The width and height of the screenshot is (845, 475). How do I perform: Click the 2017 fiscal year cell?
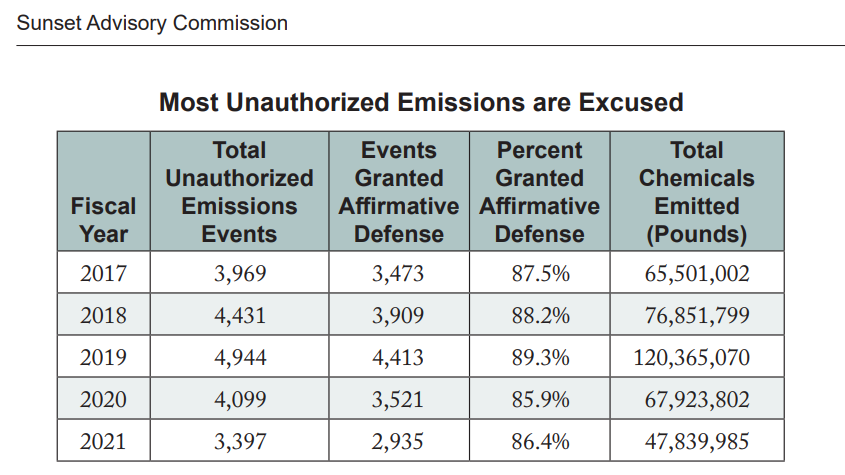(104, 273)
